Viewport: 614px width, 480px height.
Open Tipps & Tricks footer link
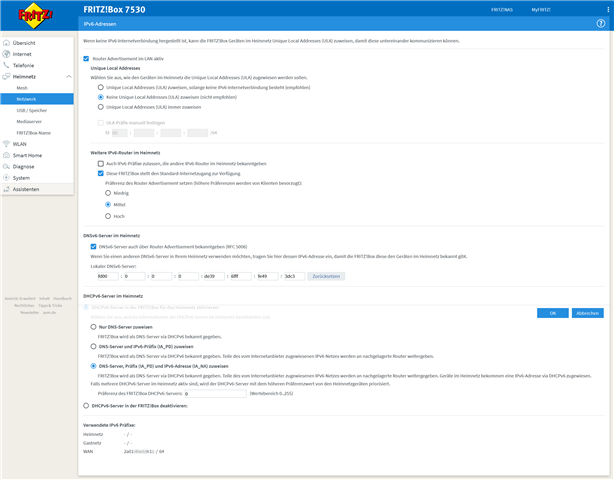[50, 305]
